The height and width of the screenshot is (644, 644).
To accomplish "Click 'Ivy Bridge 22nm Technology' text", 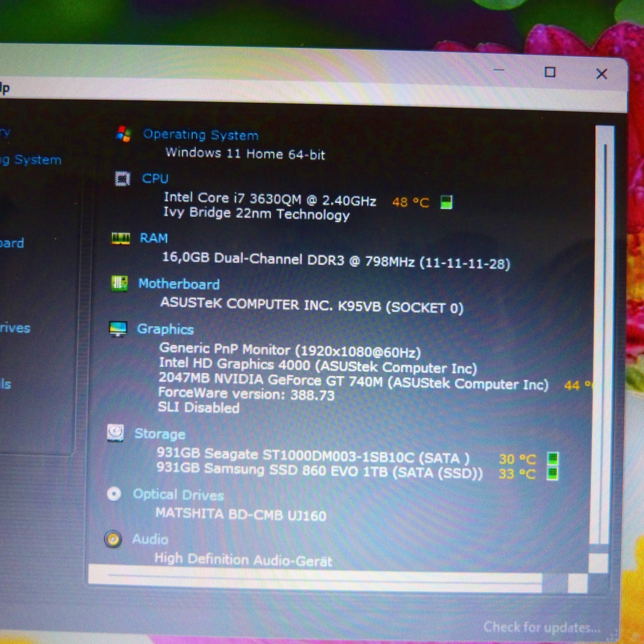I will (x=256, y=214).
